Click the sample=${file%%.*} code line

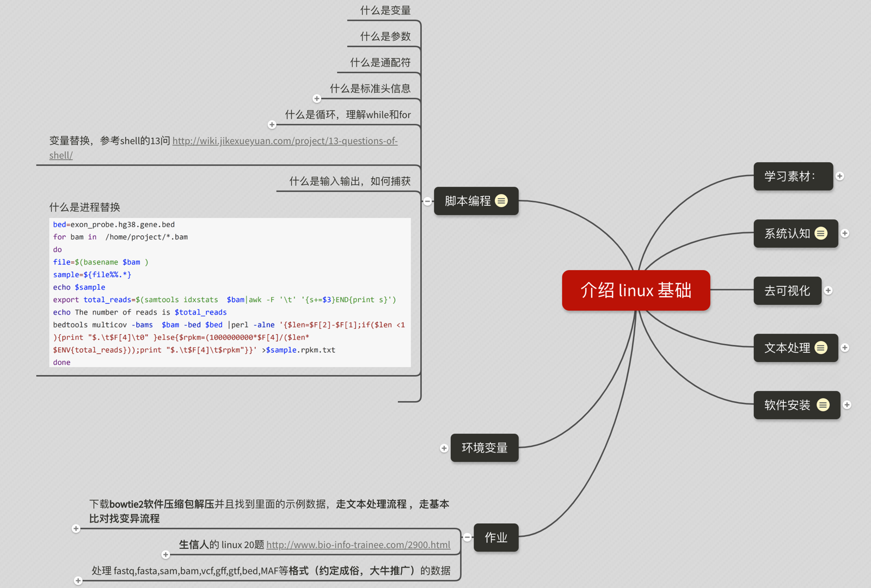coord(92,274)
